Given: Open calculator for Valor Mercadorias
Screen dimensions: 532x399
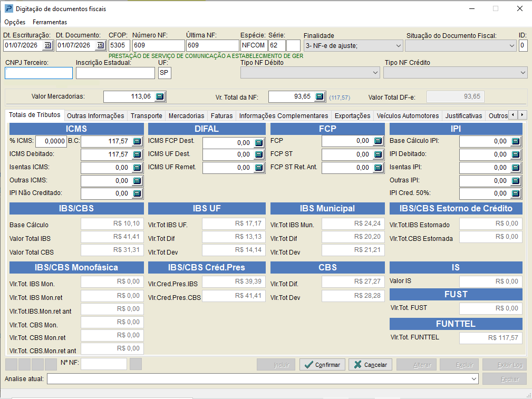Looking at the screenshot, I should (x=160, y=96).
